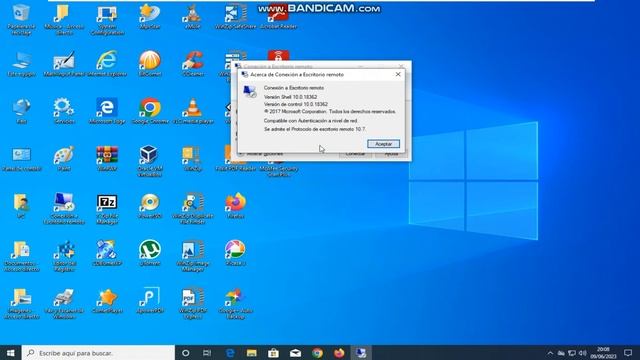Launch the 7-Zip File Manager shortcut
This screenshot has height=360, width=640.
coord(107,209)
